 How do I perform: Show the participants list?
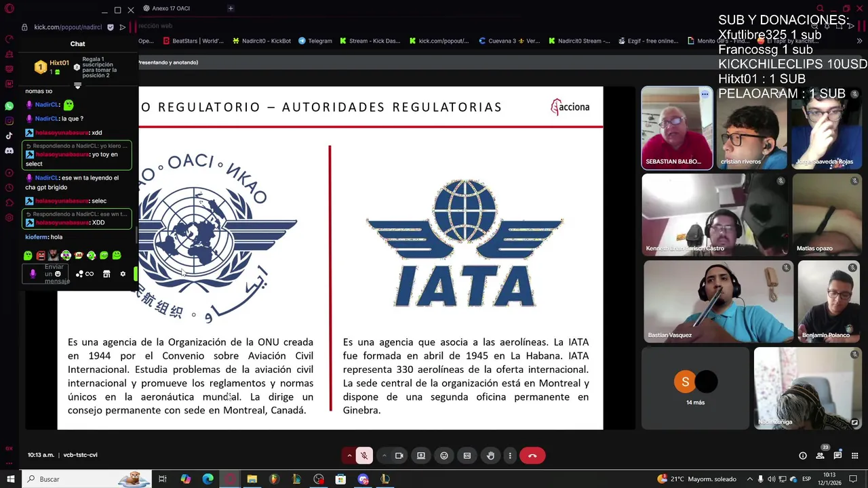(x=821, y=455)
